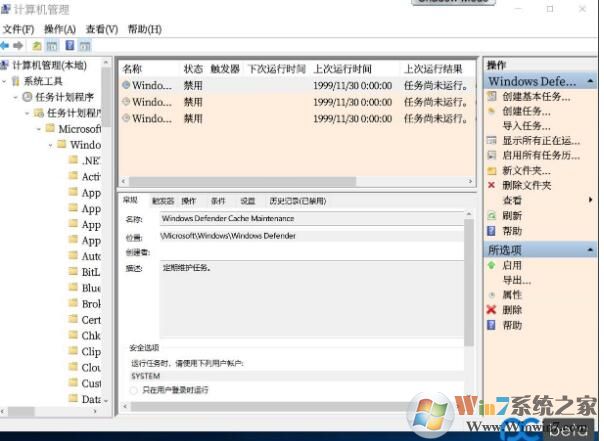Click the Forward arrow toolbar icon
The width and height of the screenshot is (604, 441).
click(x=18, y=46)
